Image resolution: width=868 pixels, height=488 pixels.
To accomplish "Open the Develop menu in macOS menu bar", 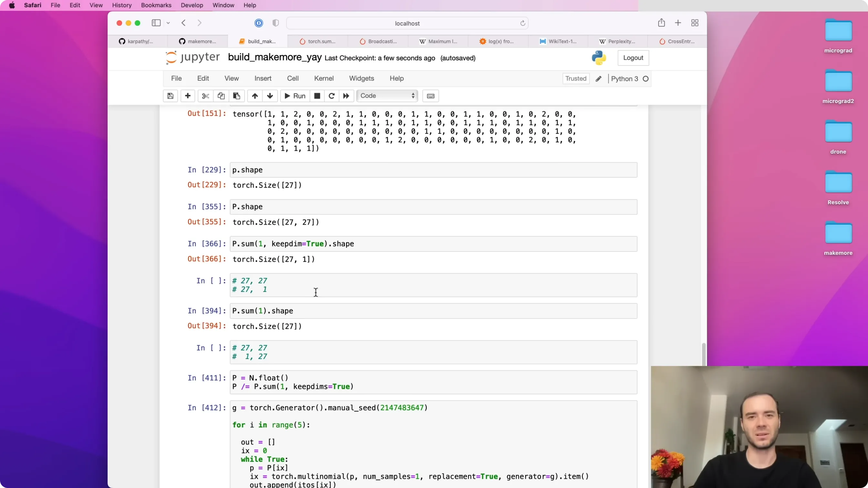I will 192,5.
